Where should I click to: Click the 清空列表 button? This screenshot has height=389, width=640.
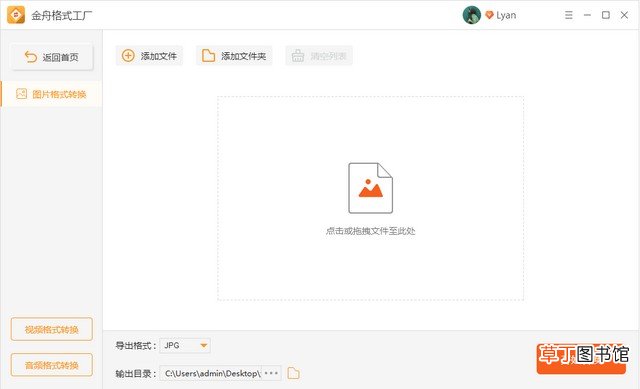coord(319,56)
